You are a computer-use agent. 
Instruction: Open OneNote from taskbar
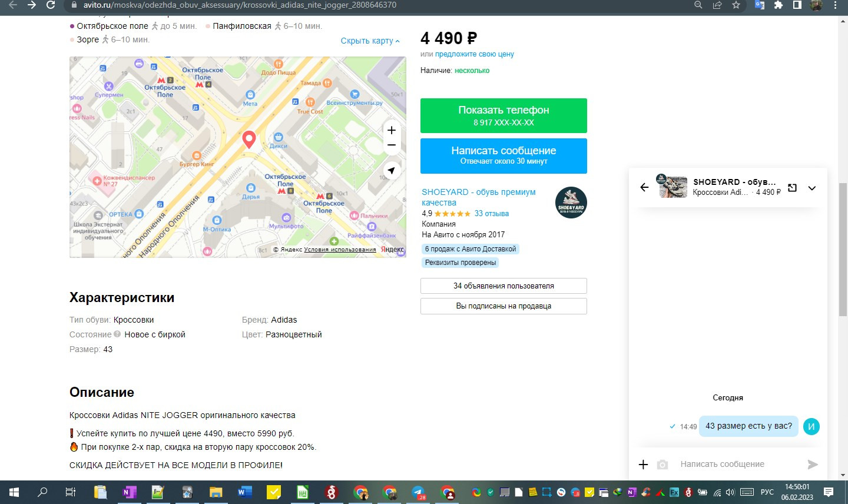pyautogui.click(x=129, y=492)
